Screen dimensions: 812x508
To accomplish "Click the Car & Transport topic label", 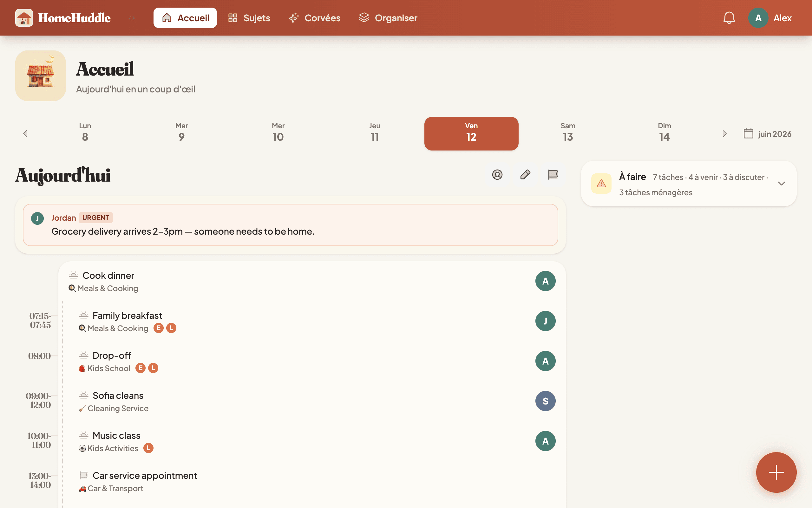I will click(x=115, y=488).
